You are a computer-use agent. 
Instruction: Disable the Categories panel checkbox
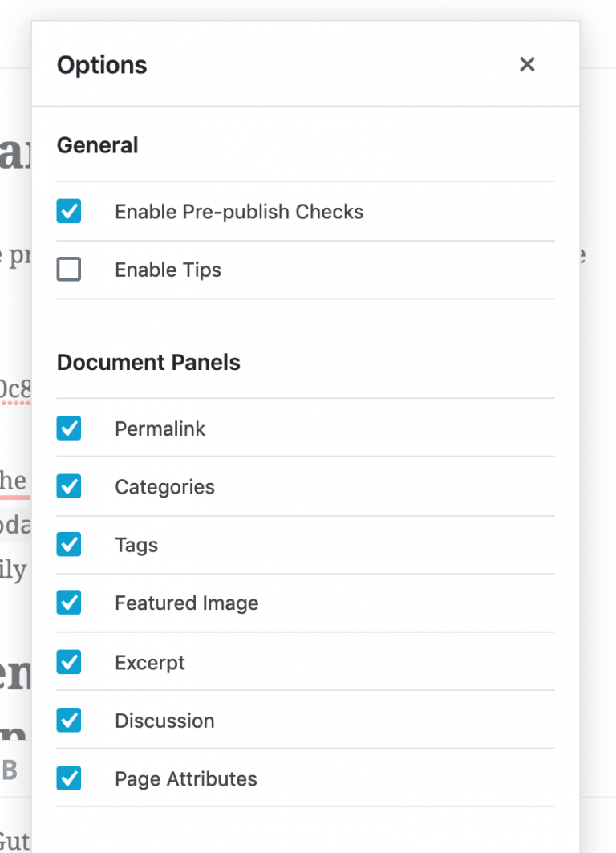69,486
